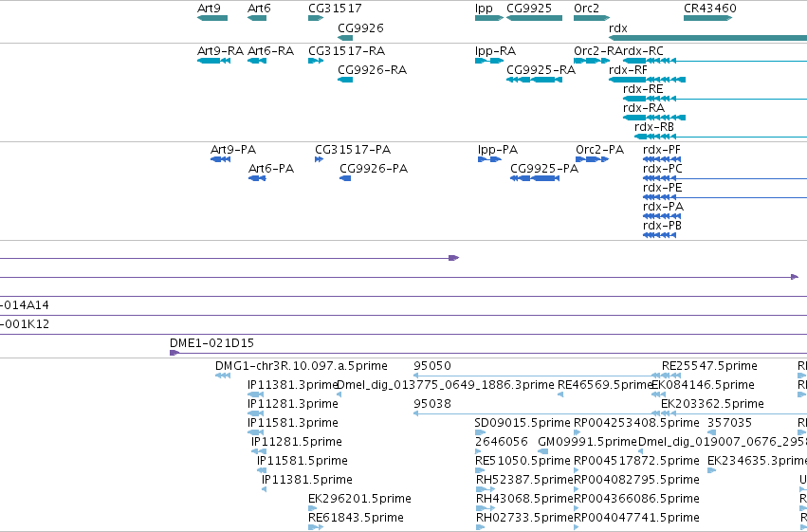
Task: Select the DME1-021D15 clone start arrow
Action: click(174, 353)
